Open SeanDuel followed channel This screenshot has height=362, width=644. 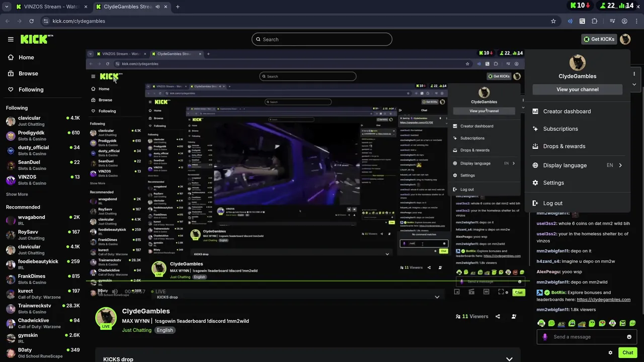tap(43, 165)
